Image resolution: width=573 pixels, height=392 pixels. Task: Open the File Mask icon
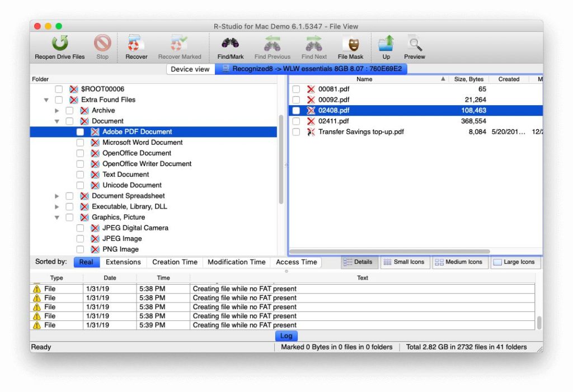tap(351, 45)
